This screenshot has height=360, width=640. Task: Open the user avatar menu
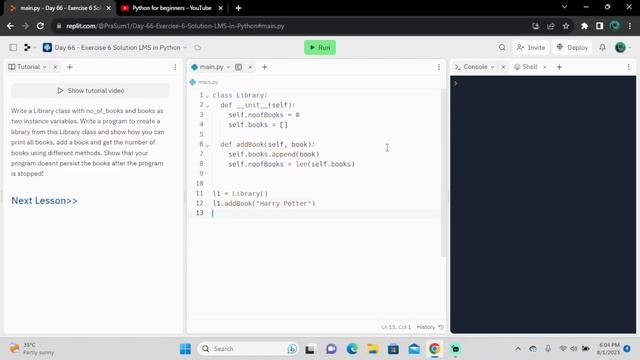point(620,47)
